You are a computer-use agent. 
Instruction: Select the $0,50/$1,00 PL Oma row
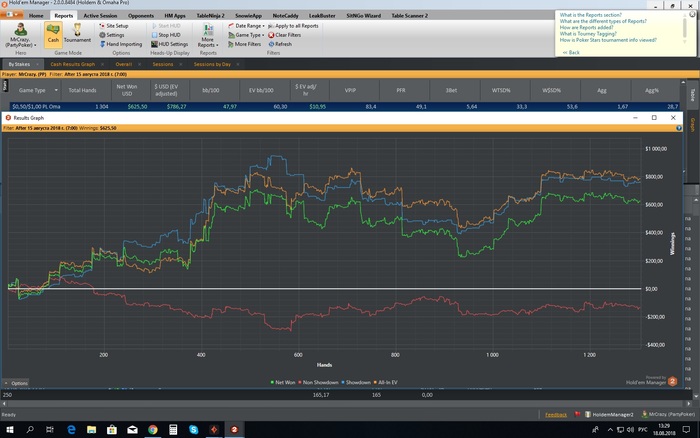(x=344, y=107)
